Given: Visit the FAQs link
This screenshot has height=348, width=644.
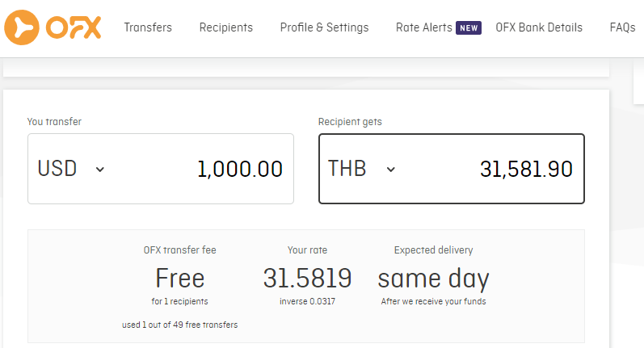Looking at the screenshot, I should (622, 27).
